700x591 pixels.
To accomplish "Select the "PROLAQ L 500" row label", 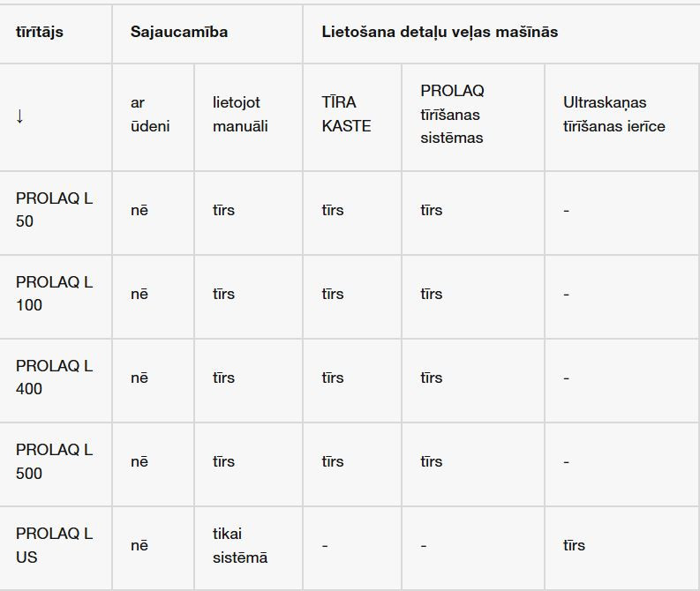I will point(54,461).
